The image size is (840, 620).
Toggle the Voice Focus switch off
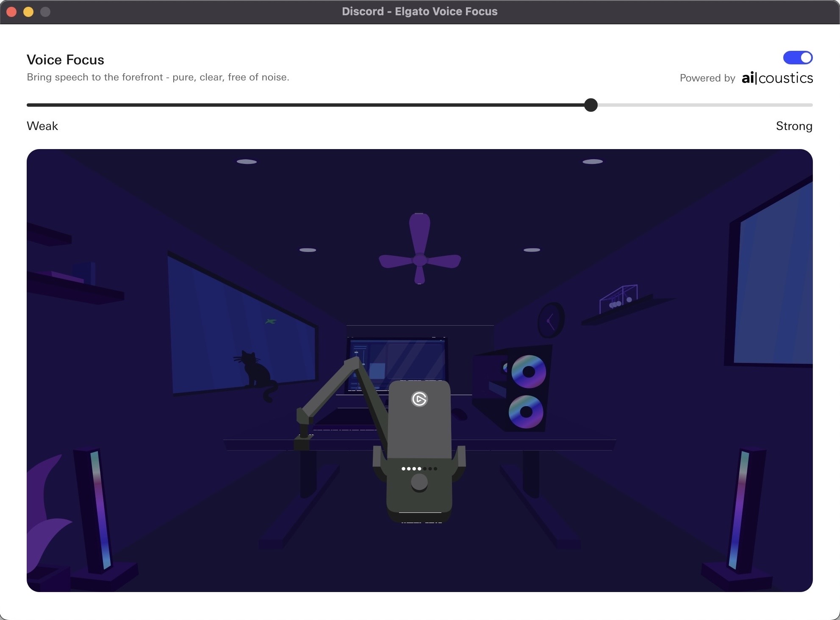(x=798, y=58)
